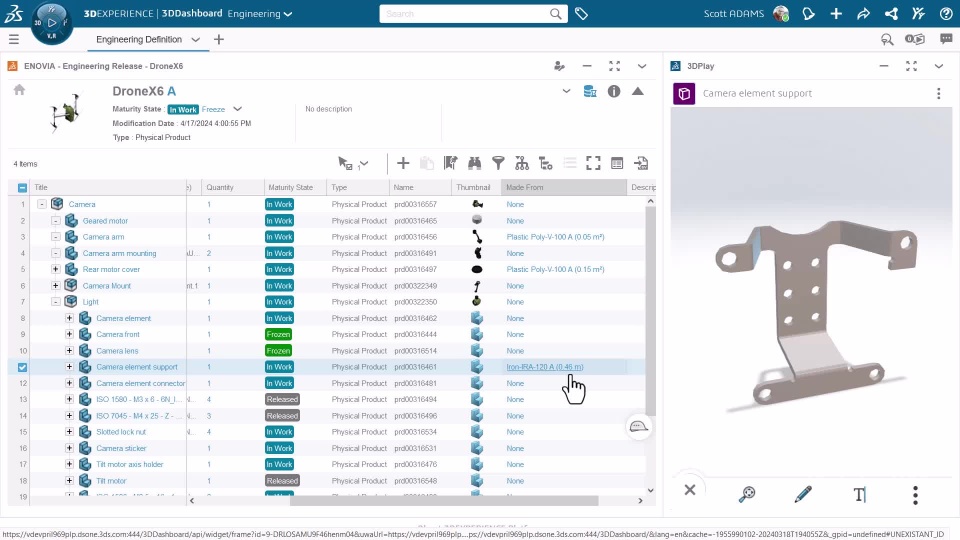Open the hamburger menu on the left
Viewport: 960px width, 540px height.
click(x=13, y=40)
